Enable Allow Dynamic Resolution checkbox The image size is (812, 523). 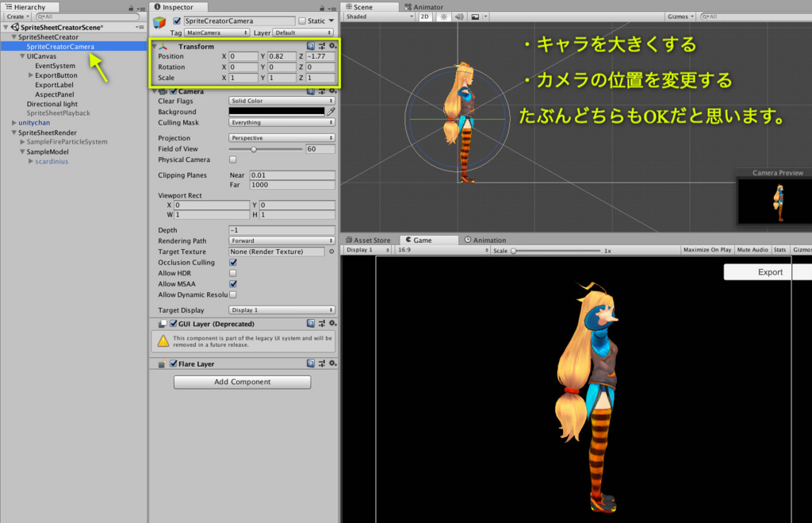tap(233, 294)
